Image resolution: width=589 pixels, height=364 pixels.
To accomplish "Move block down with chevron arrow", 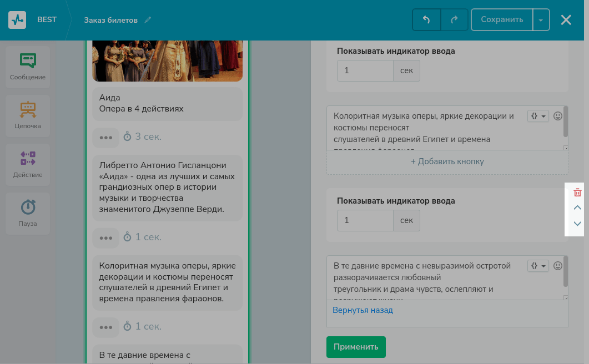I will tap(577, 224).
